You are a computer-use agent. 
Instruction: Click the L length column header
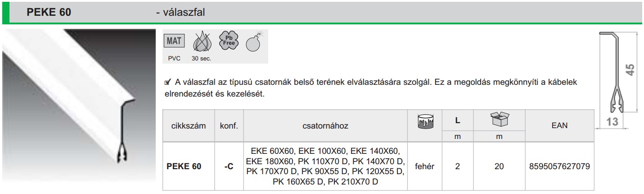pyautogui.click(x=458, y=121)
